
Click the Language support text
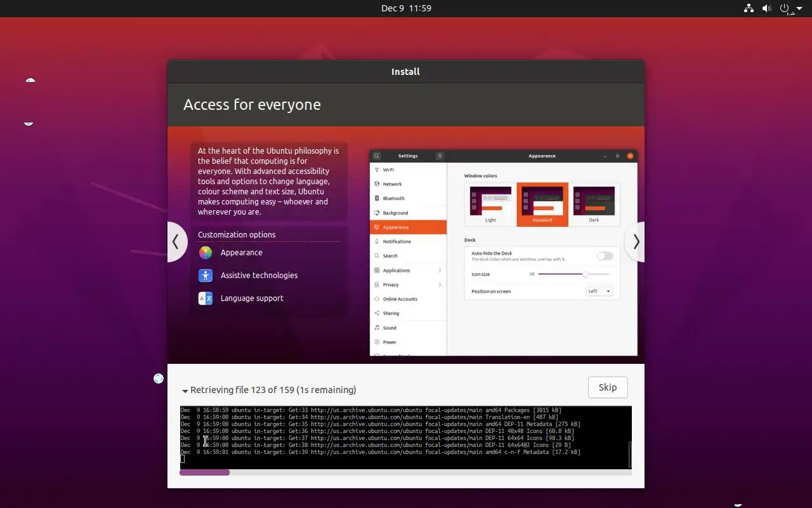coord(252,298)
